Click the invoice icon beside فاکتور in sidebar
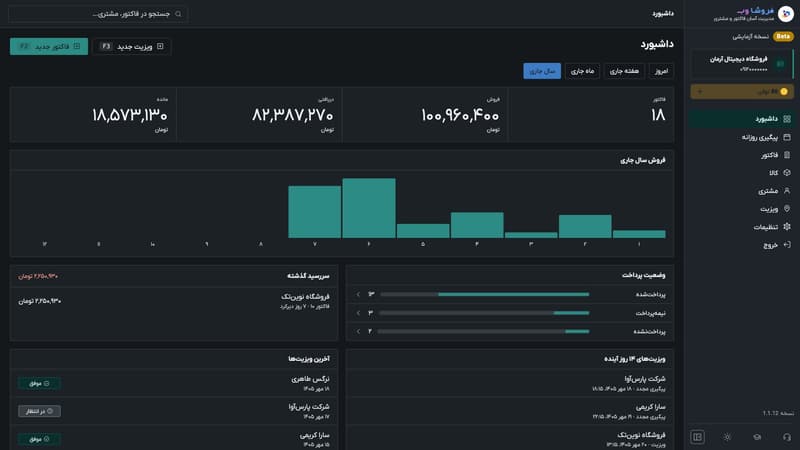The image size is (800, 450). (x=787, y=155)
